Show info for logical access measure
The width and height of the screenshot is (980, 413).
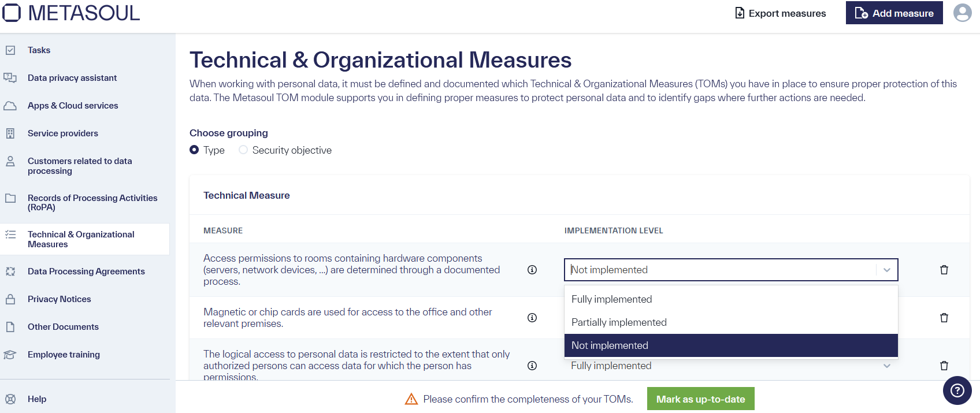(532, 366)
